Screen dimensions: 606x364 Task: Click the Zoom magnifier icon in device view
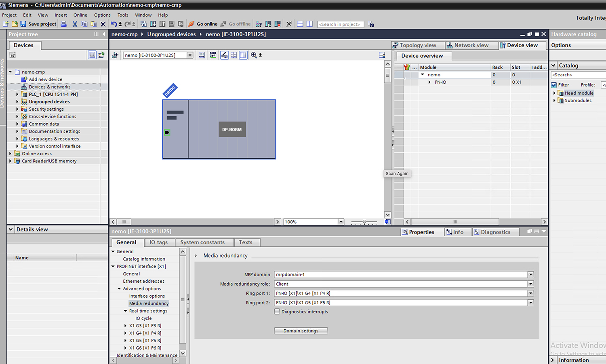(254, 55)
